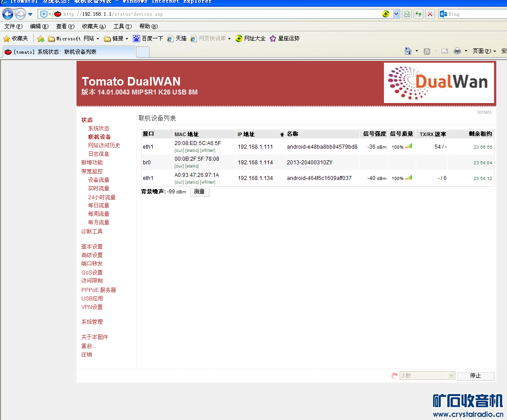
Task: Click the DualWan logo image
Action: click(439, 83)
